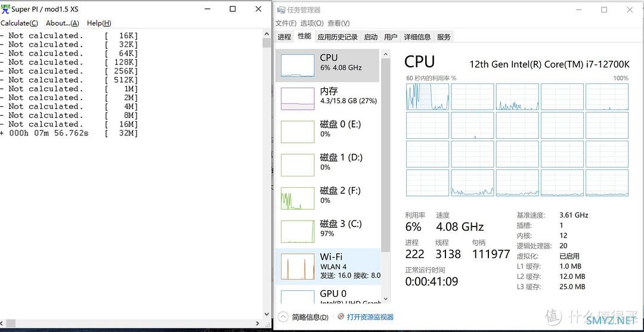Maximize the Super PI window
644x332 pixels.
[233, 9]
